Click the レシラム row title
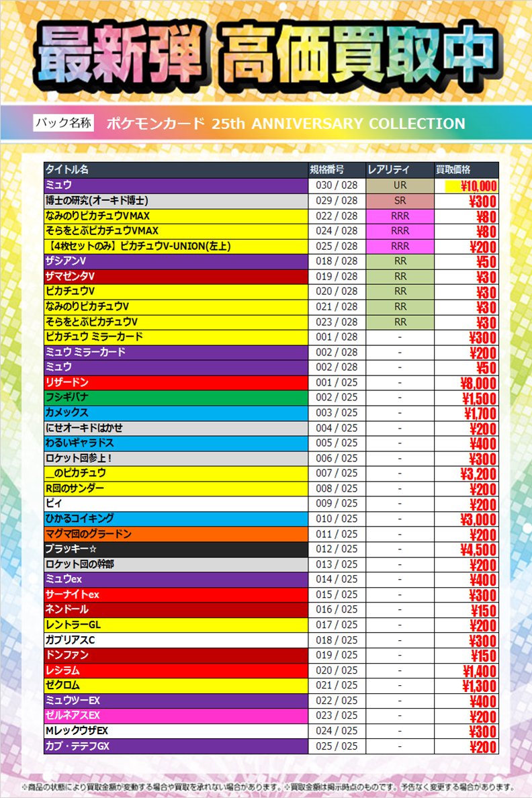The height and width of the screenshot is (798, 532). (175, 670)
